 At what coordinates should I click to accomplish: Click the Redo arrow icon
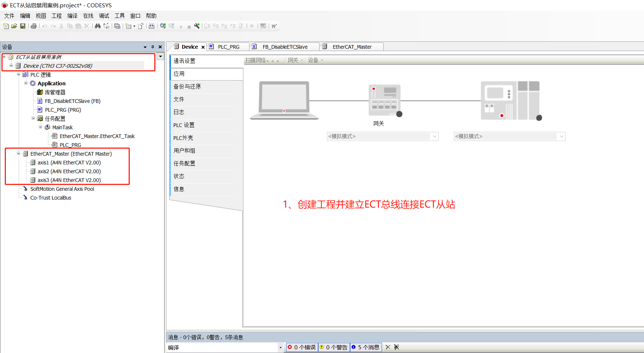pyautogui.click(x=53, y=26)
